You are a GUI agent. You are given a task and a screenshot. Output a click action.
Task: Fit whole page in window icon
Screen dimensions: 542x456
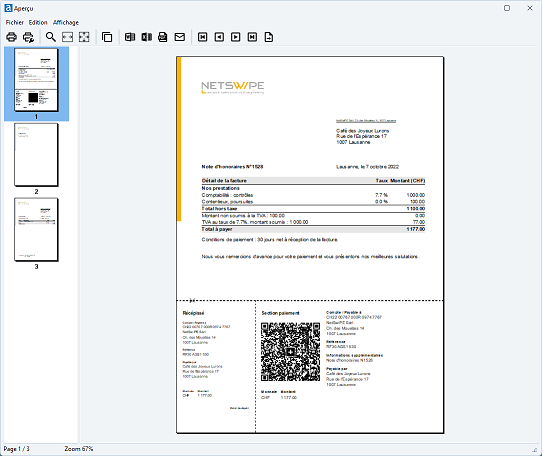point(84,37)
